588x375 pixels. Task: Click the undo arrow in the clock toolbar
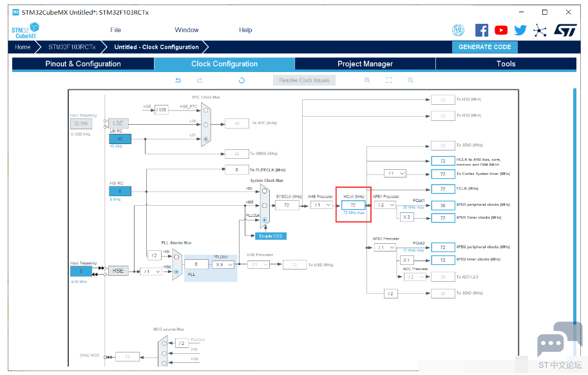tap(178, 80)
